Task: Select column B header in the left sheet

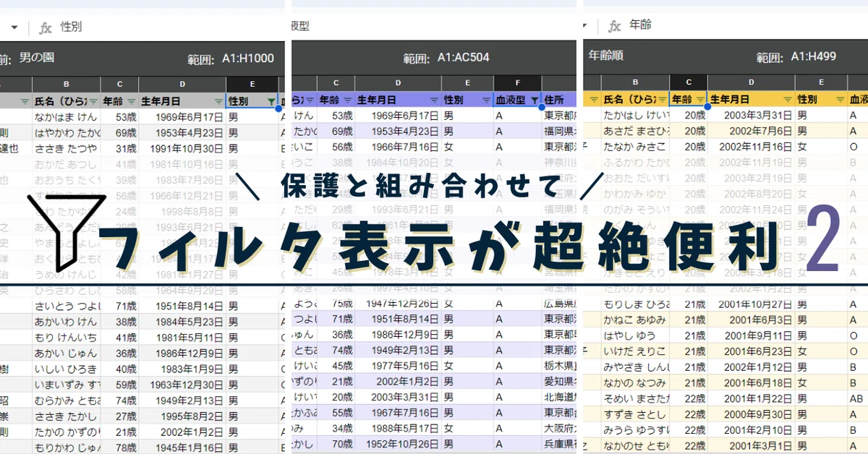Action: (x=67, y=85)
